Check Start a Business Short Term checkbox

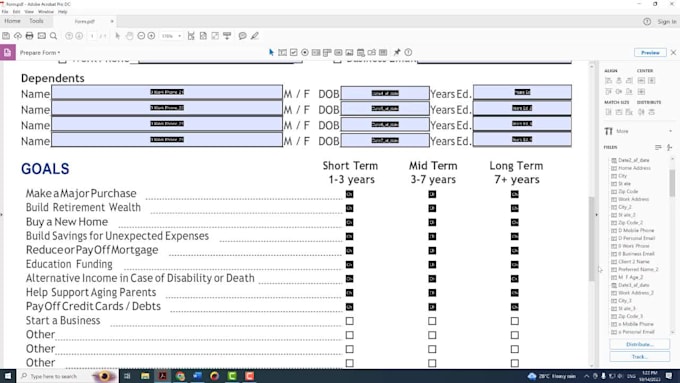point(350,321)
